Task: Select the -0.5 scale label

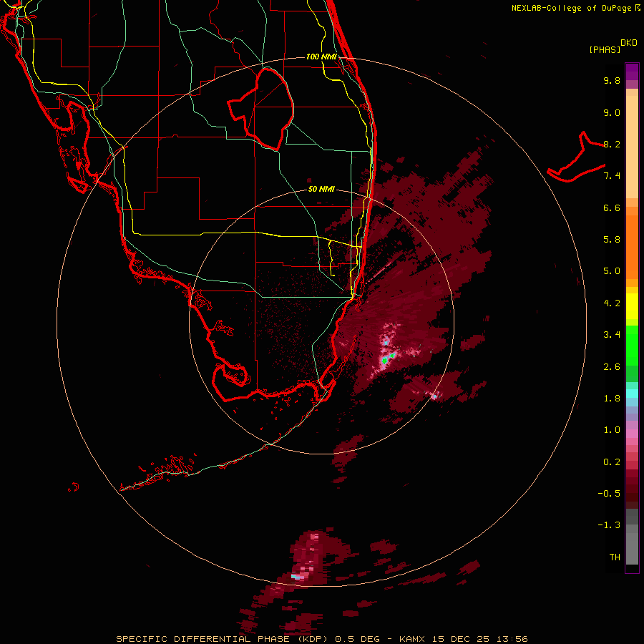Action: [x=609, y=494]
